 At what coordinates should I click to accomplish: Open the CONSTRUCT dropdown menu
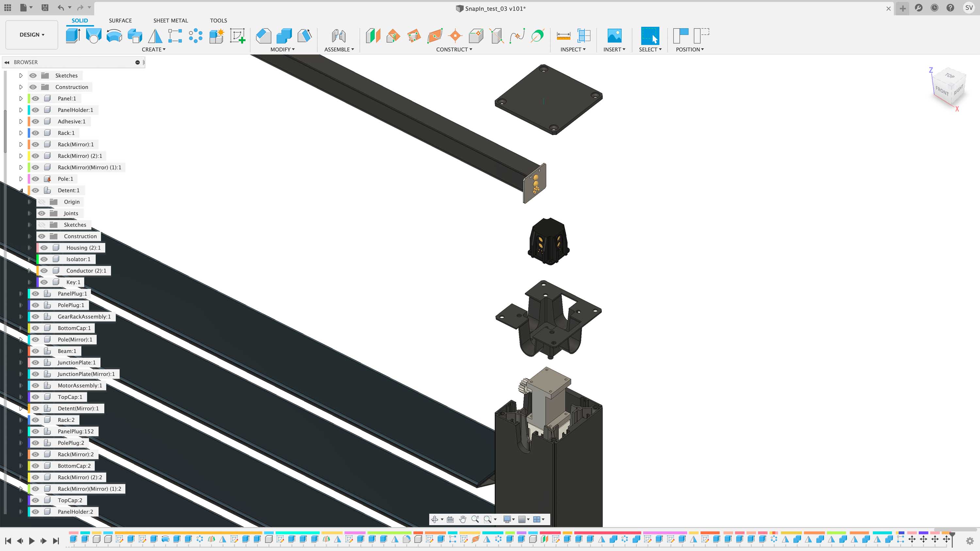click(x=454, y=49)
